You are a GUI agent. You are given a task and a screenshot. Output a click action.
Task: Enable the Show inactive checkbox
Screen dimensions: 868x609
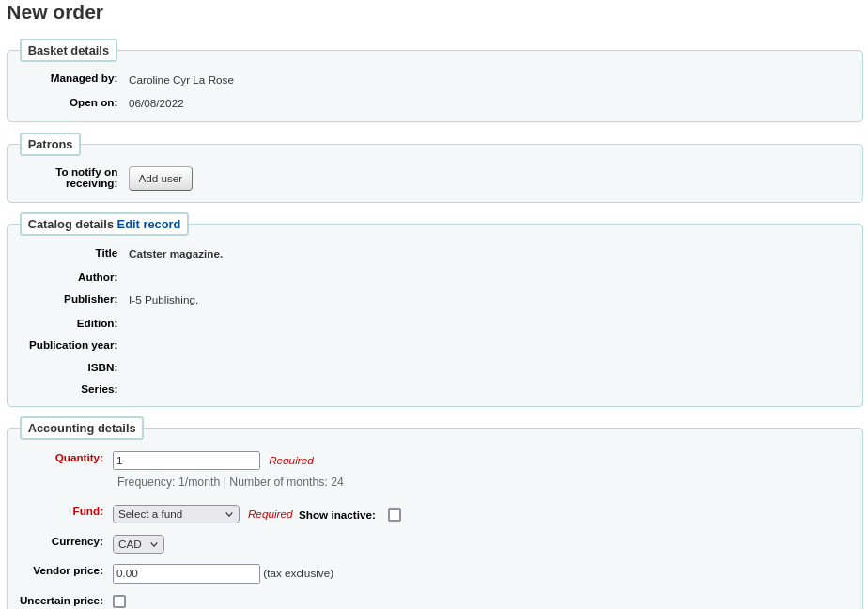[395, 515]
